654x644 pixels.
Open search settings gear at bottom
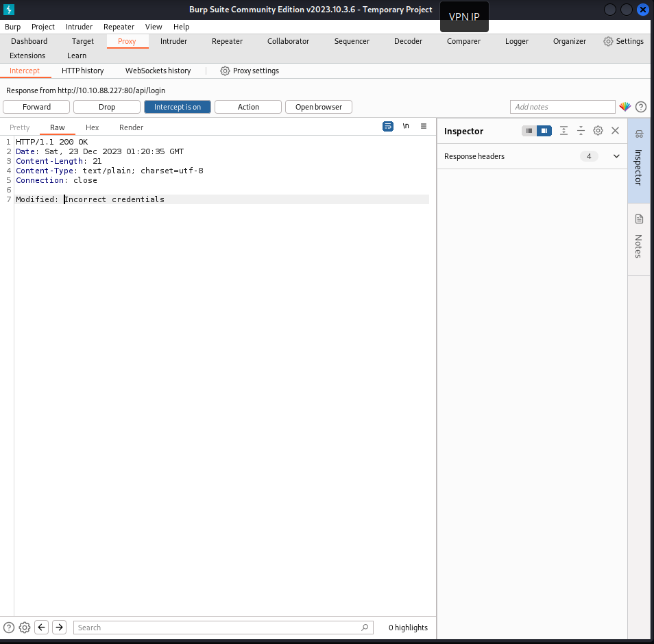25,628
